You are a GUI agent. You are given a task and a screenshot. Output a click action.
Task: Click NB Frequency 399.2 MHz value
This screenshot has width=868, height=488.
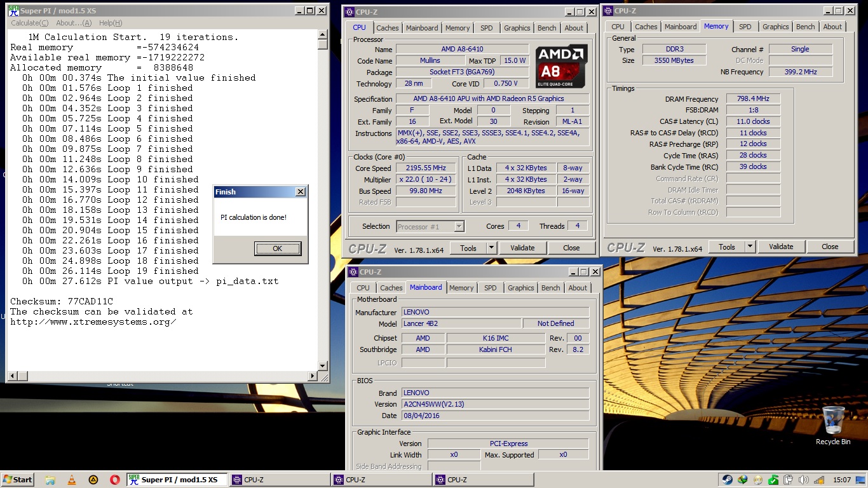801,72
